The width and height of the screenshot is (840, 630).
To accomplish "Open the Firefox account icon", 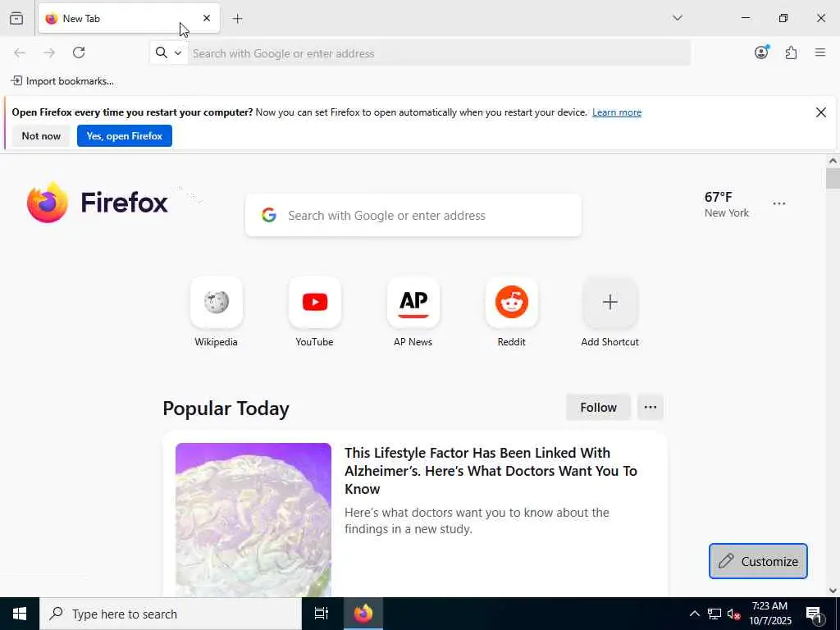I will (x=761, y=52).
